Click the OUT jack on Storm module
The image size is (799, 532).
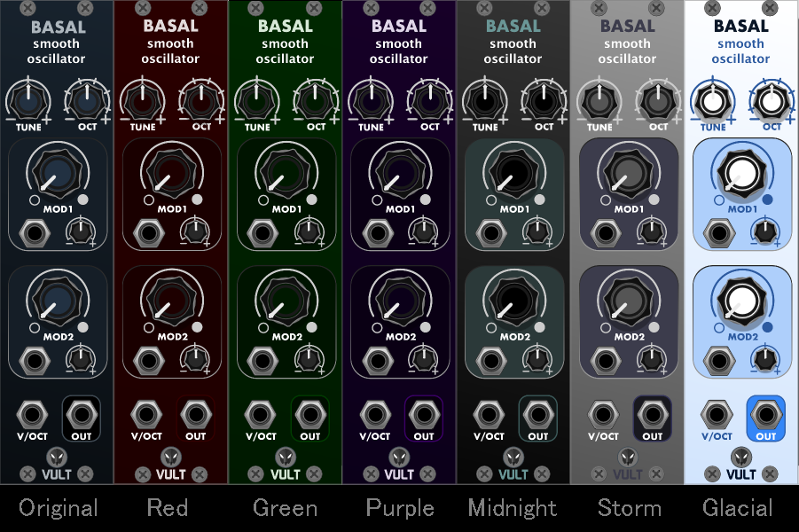653,414
